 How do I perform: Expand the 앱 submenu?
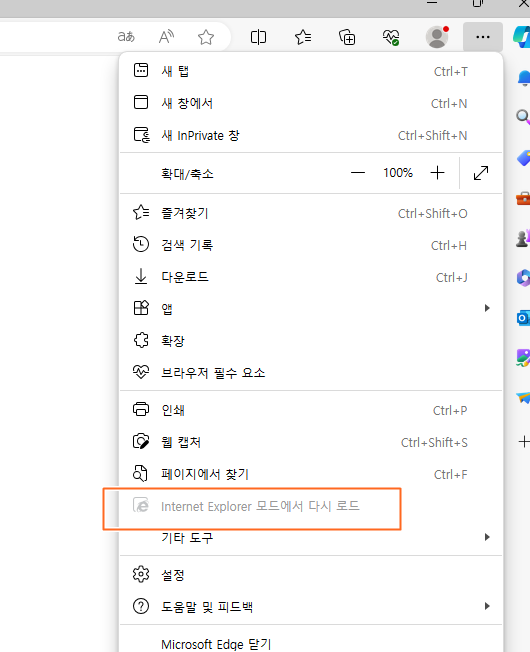click(311, 309)
